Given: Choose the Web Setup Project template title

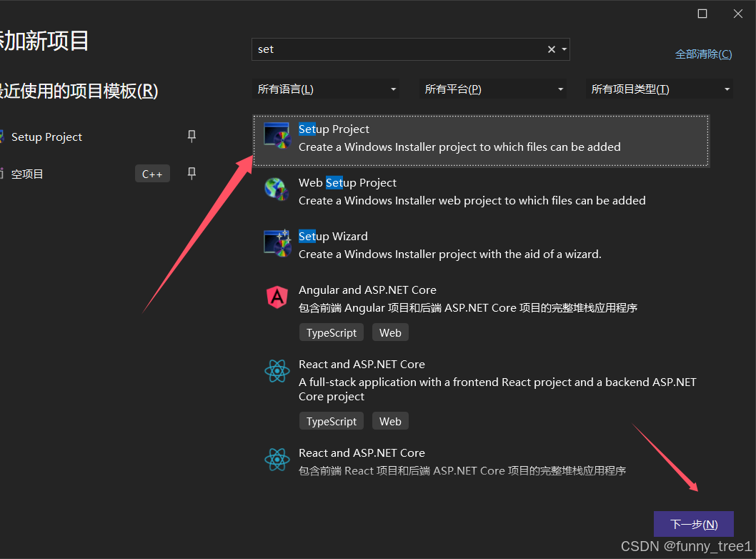Looking at the screenshot, I should [x=347, y=183].
